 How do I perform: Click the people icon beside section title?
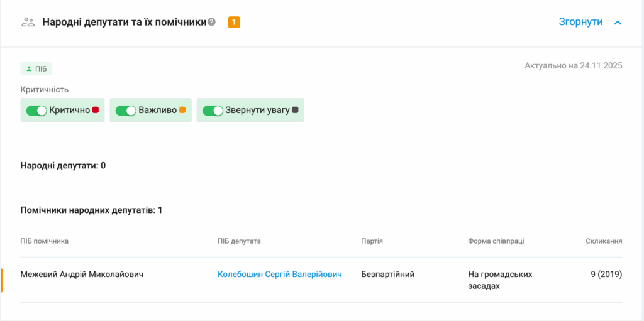click(28, 22)
